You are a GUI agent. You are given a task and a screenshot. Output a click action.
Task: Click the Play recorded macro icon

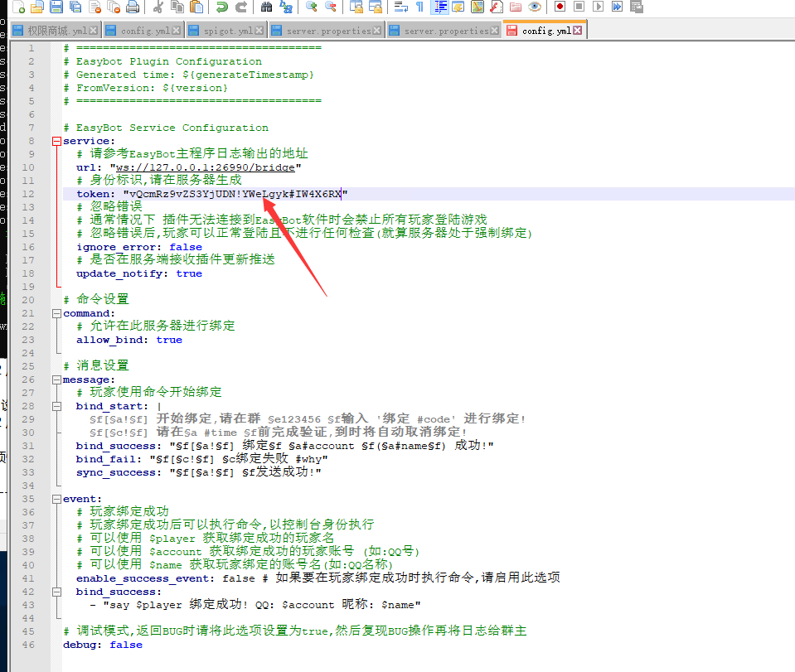pyautogui.click(x=597, y=7)
